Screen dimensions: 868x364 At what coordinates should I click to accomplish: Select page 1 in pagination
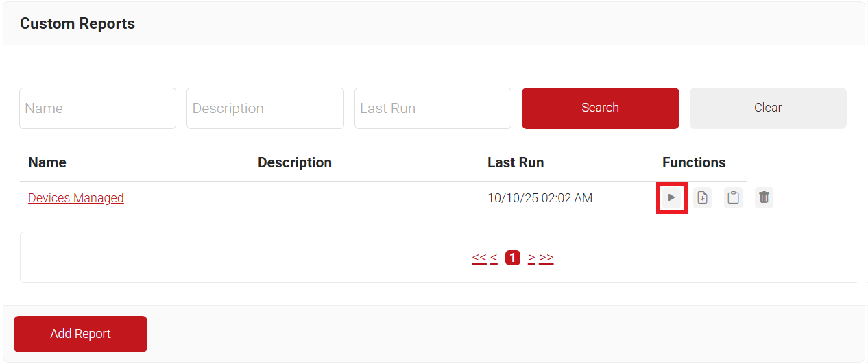tap(512, 258)
